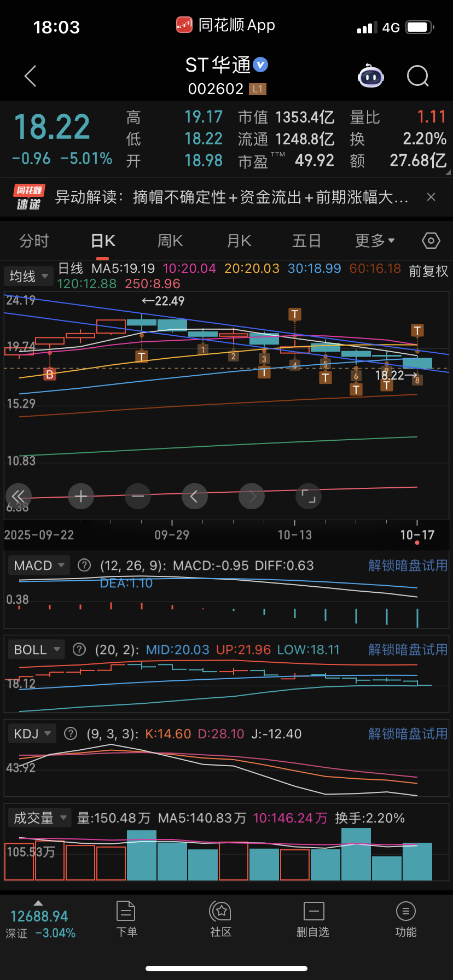Tap the ←22.49 high price label
This screenshot has height=980, width=453.
click(162, 301)
